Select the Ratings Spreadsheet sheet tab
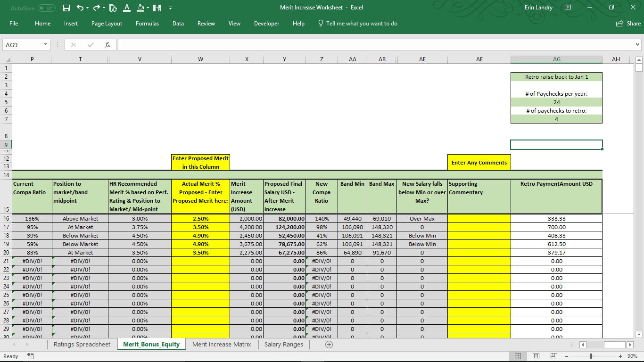Image resolution: width=644 pixels, height=362 pixels. click(x=81, y=345)
